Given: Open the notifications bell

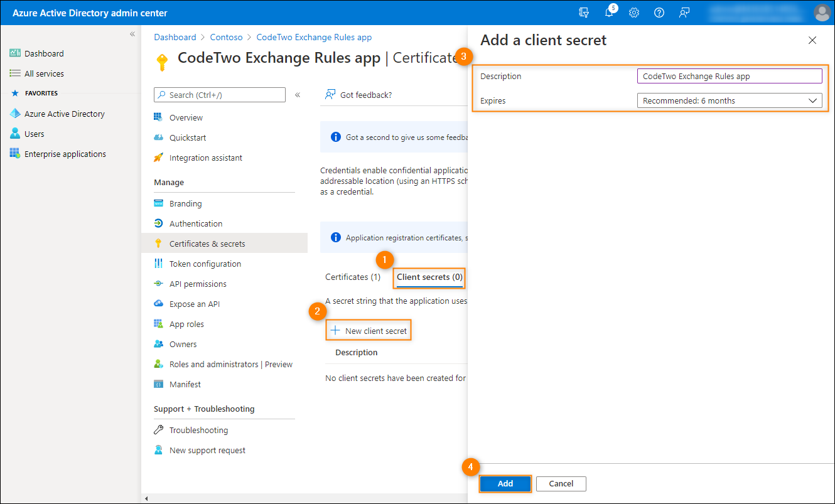Looking at the screenshot, I should (x=610, y=12).
